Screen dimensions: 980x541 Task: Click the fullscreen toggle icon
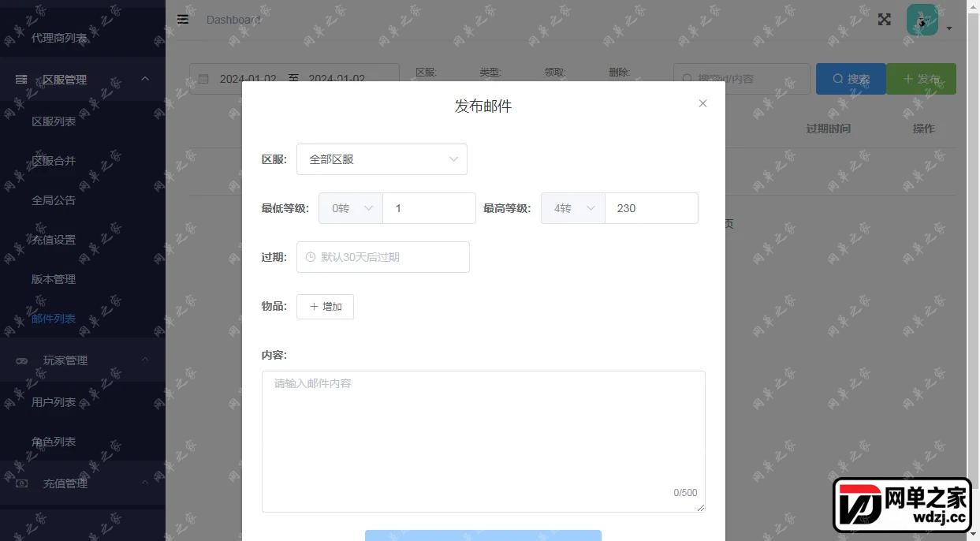click(x=885, y=20)
